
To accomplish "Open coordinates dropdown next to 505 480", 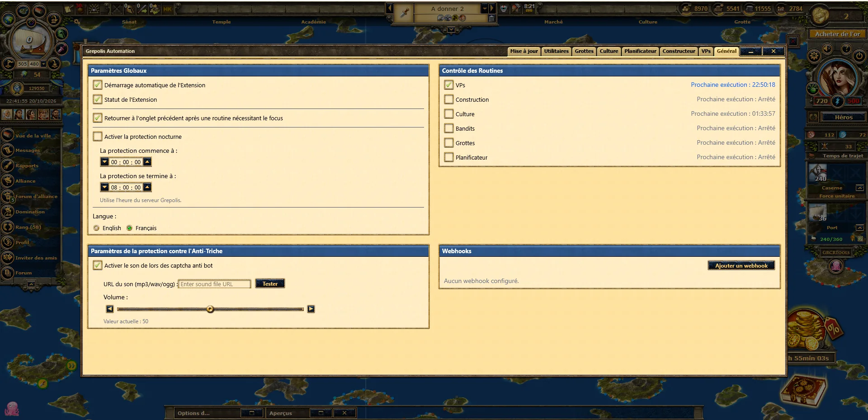I will pyautogui.click(x=43, y=64).
